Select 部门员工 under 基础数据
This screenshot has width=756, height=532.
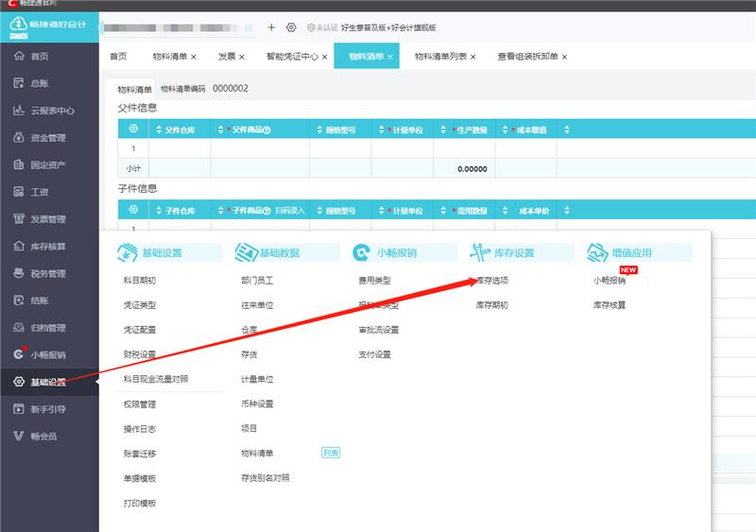[x=257, y=281]
